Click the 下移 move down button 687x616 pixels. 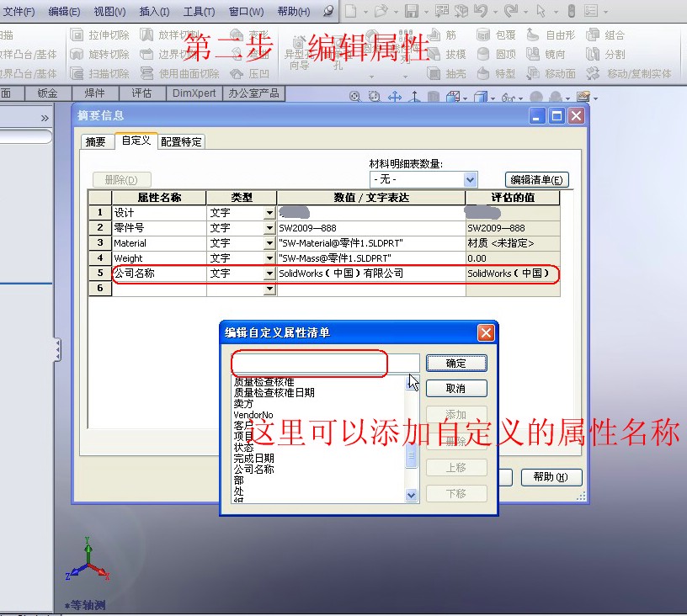[456, 493]
